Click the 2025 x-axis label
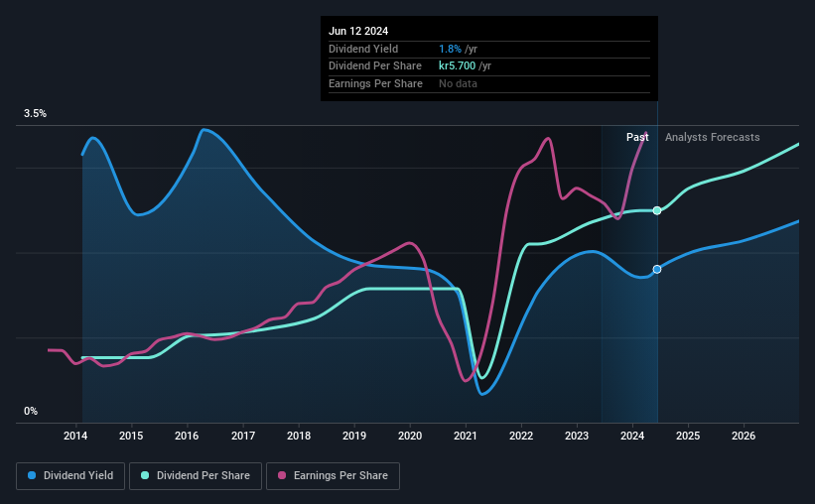Screen dimensions: 815x504 point(688,436)
